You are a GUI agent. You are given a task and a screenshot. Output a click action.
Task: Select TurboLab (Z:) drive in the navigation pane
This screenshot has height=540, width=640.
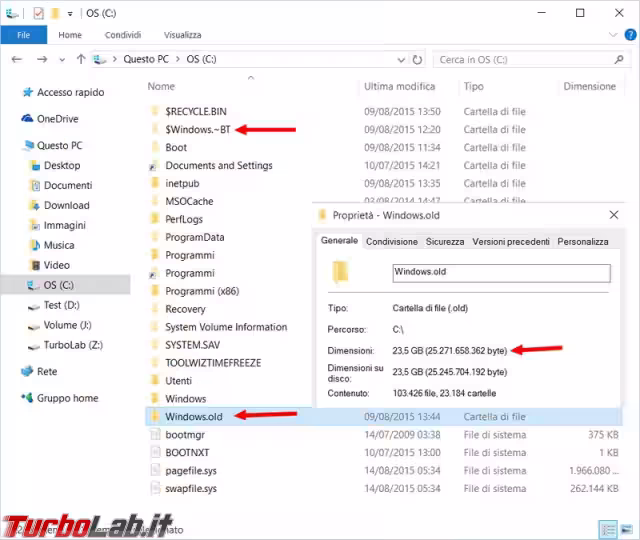(73, 345)
